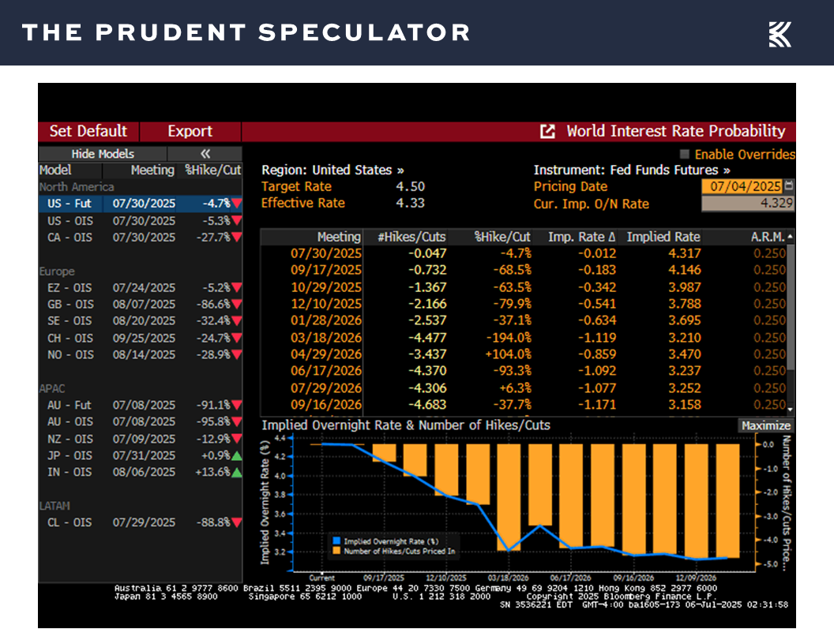
Task: Open the World Interest Rate Probability pop-out icon
Action: pos(547,131)
